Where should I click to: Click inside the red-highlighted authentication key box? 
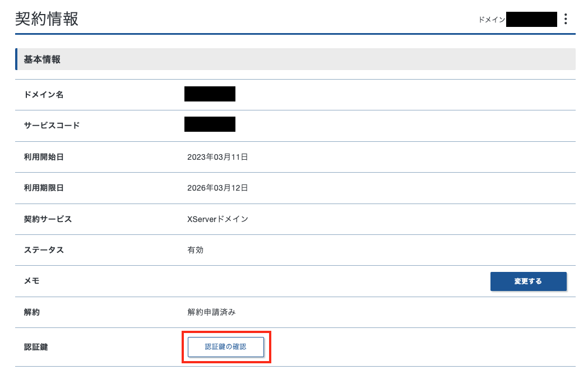(x=226, y=346)
